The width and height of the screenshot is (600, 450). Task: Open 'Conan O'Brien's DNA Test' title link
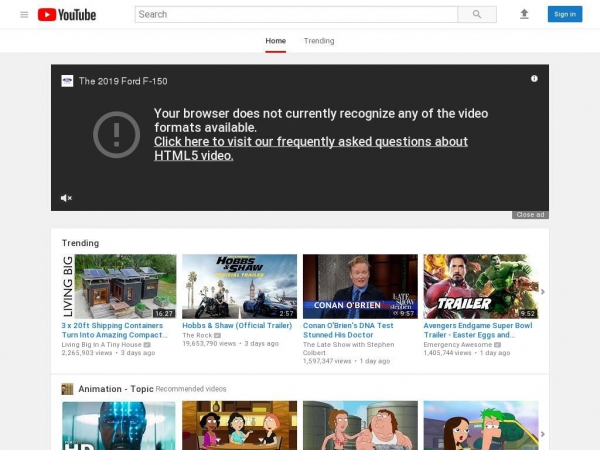tap(348, 330)
